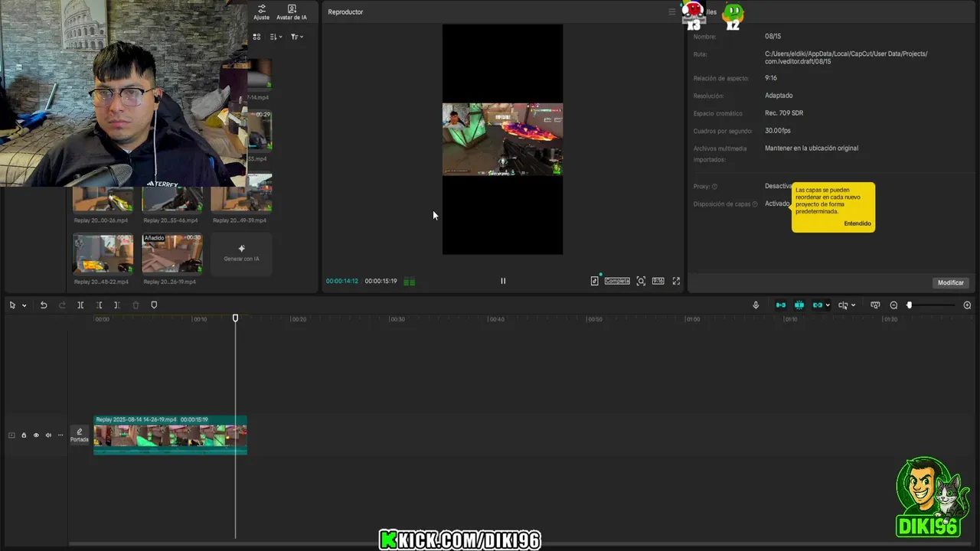This screenshot has width=980, height=551.
Task: Zoom in the timeline
Action: coord(967,305)
